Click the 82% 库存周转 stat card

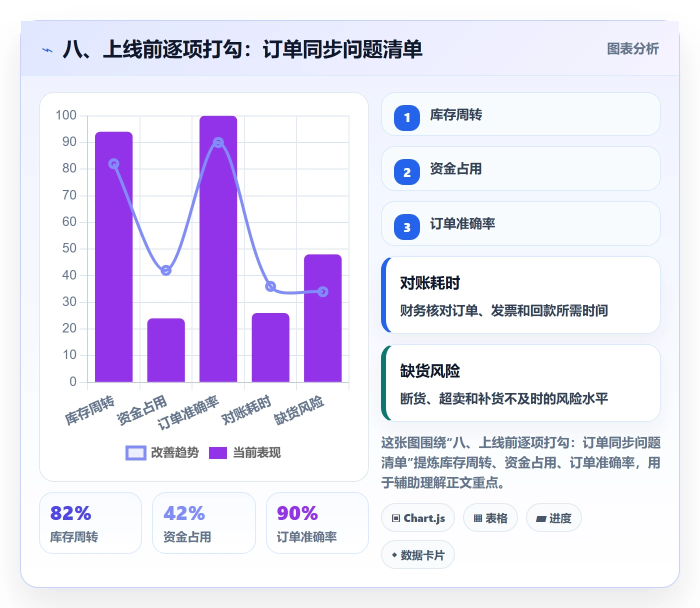point(90,523)
